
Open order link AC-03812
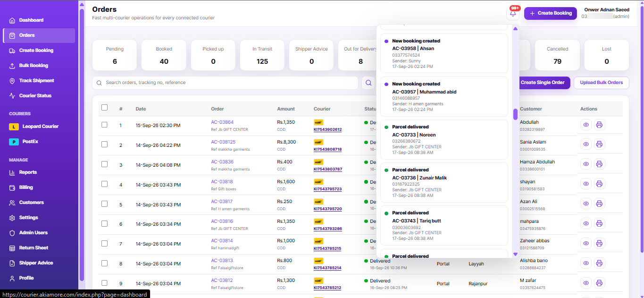point(222,281)
